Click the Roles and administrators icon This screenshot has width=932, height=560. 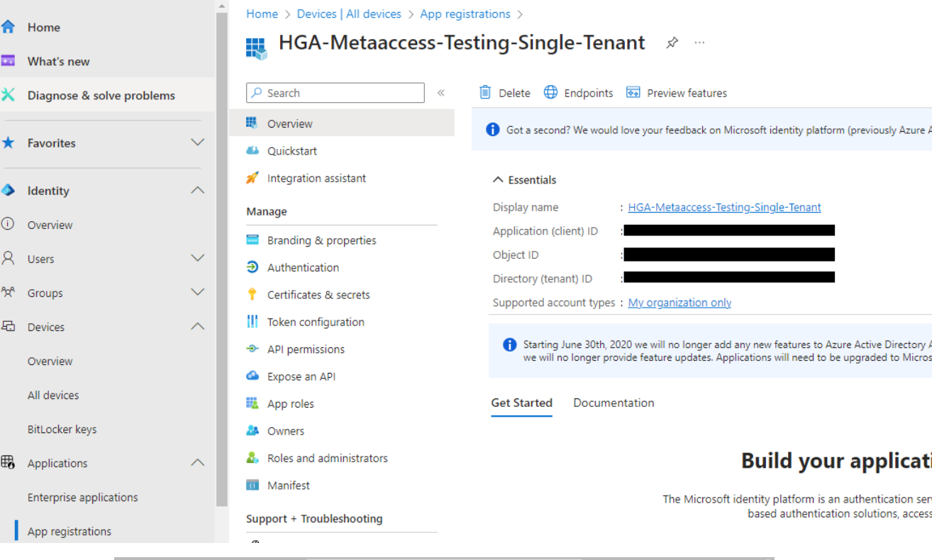click(x=252, y=457)
